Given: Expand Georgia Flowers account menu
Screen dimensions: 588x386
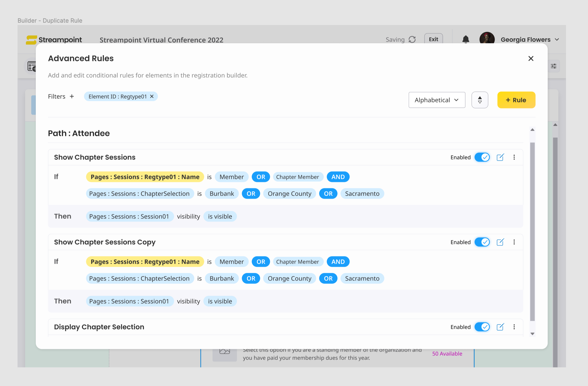Looking at the screenshot, I should tap(557, 39).
